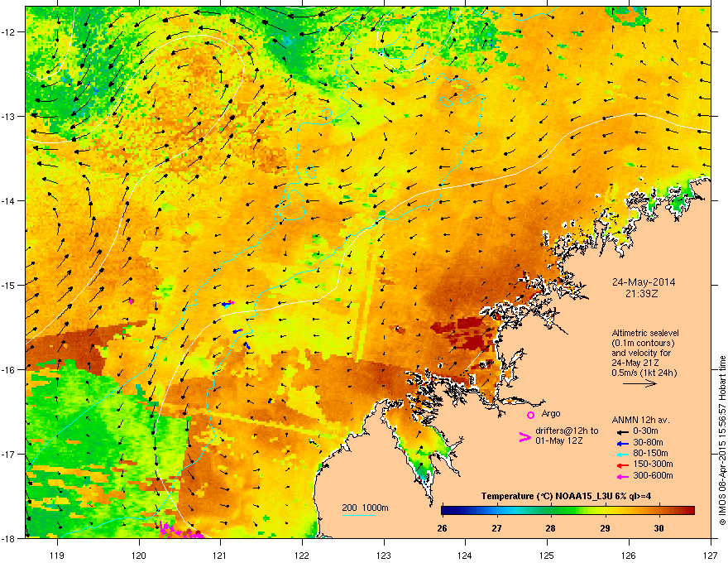The width and height of the screenshot is (728, 563).
Task: Click the blue ANMN arrow near 121E, 15.2S
Action: [225, 304]
